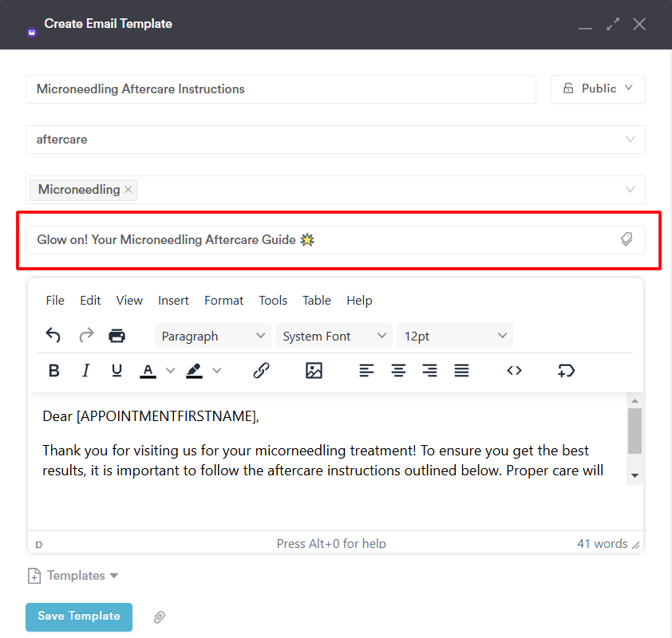Click the Insert image icon
The width and height of the screenshot is (672, 638).
pos(314,370)
